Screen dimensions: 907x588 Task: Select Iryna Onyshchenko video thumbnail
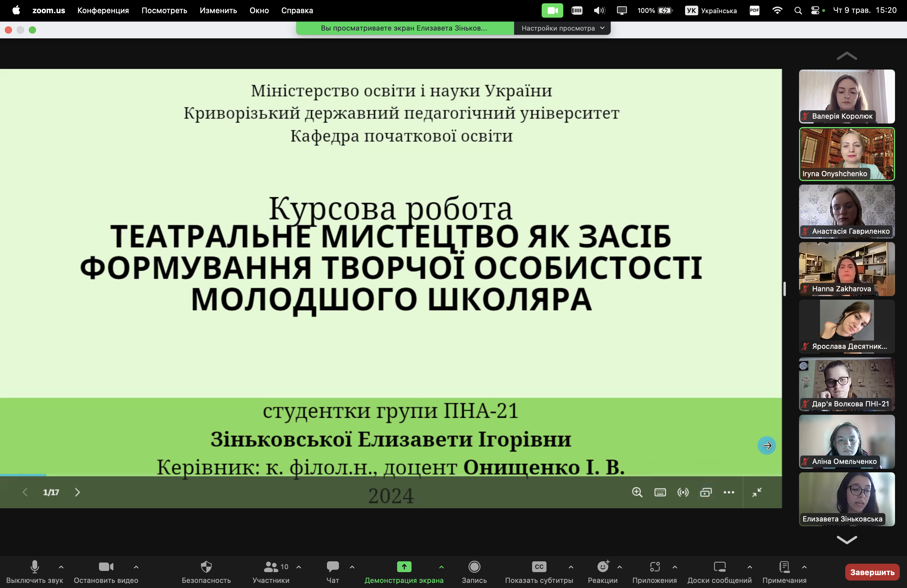click(x=847, y=154)
